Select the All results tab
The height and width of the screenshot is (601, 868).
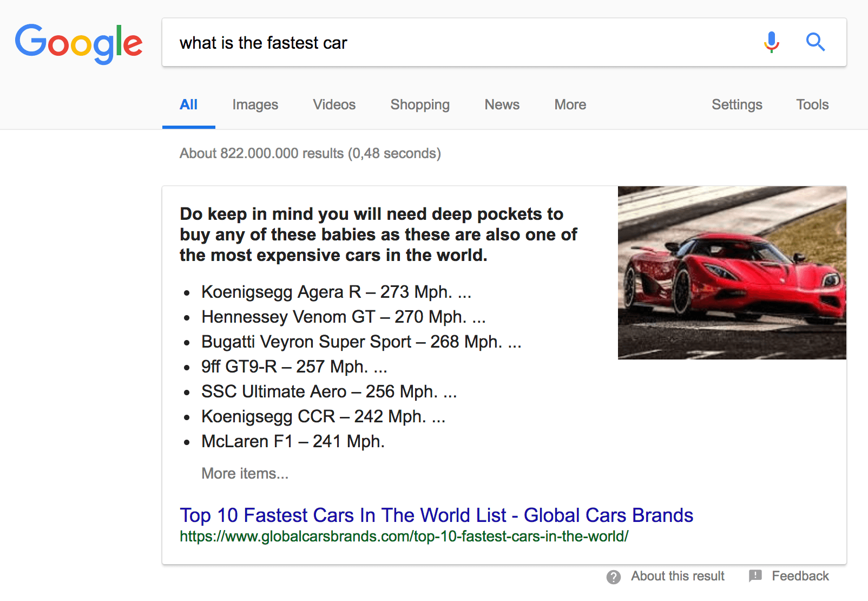(x=188, y=104)
